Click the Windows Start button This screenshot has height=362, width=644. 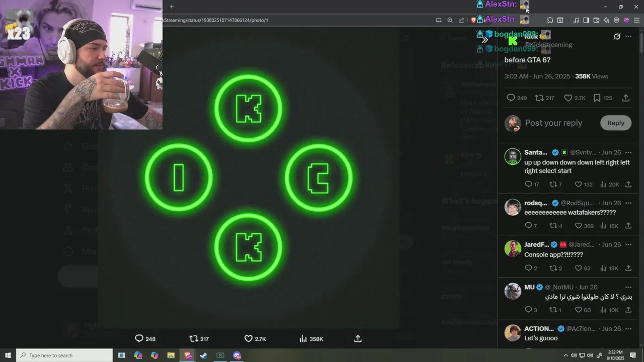[8, 355]
